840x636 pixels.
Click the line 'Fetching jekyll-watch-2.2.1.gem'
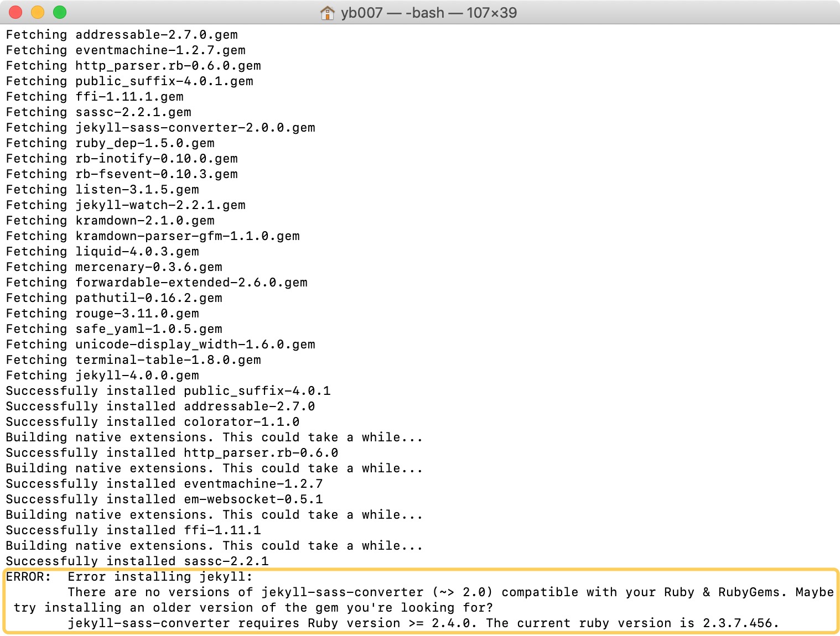coord(126,205)
